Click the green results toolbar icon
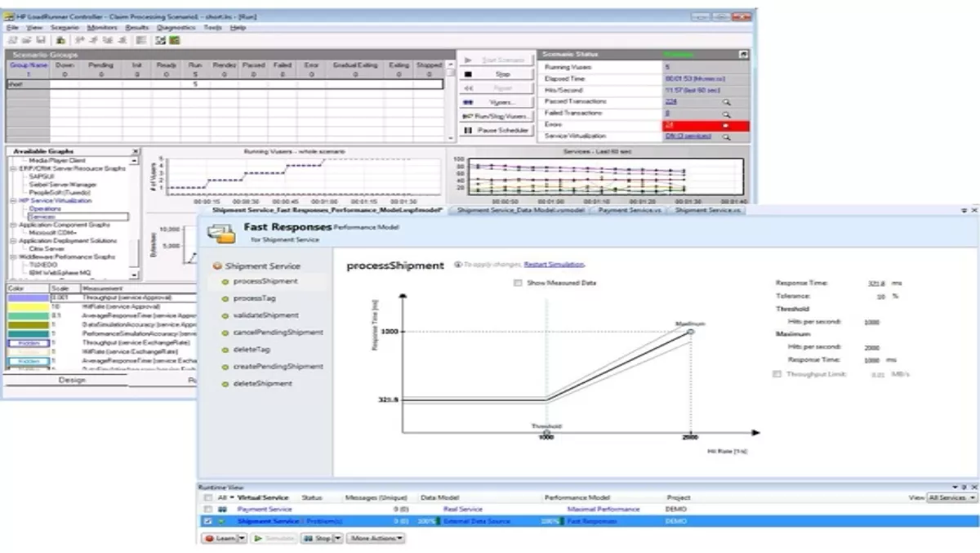The height and width of the screenshot is (553, 980). point(175,39)
